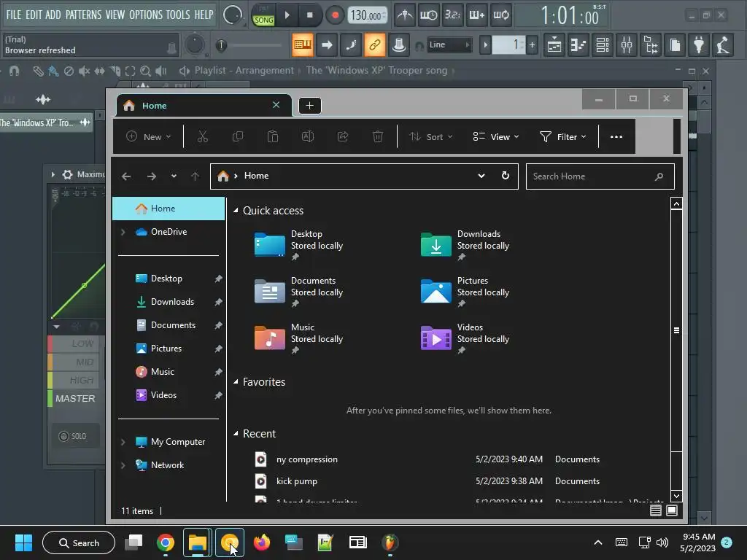Click Cut icon in File Explorer toolbar
Viewport: 747px width, 560px height.
click(203, 136)
